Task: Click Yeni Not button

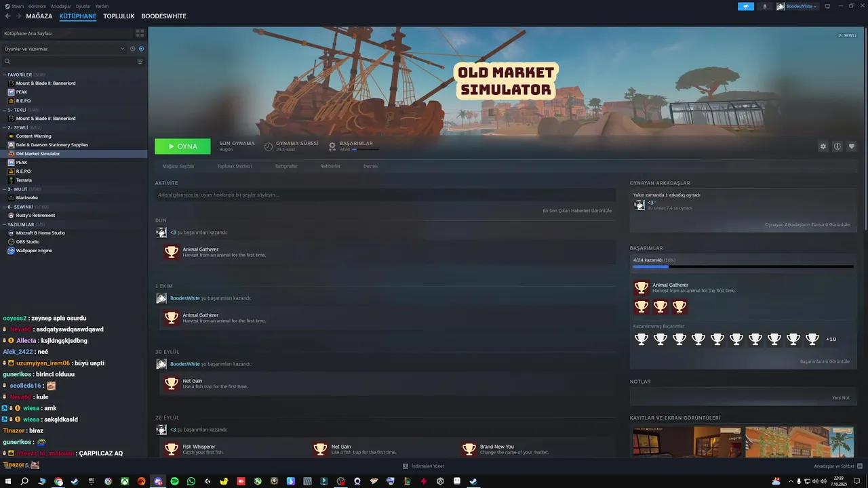Action: (841, 398)
